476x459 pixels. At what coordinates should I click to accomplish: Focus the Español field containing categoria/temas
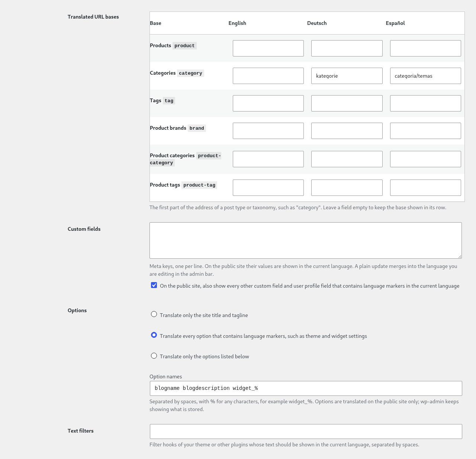[425, 76]
